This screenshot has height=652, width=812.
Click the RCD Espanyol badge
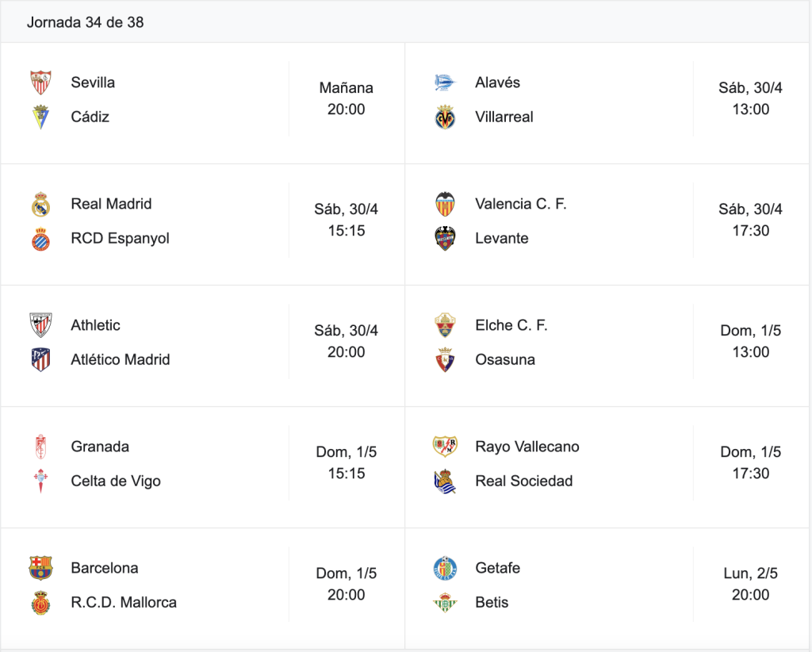[40, 239]
